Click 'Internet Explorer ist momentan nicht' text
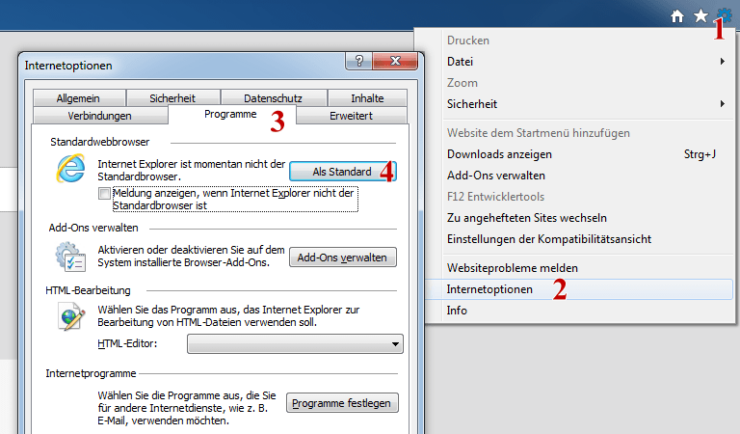The width and height of the screenshot is (740, 434). 191,170
